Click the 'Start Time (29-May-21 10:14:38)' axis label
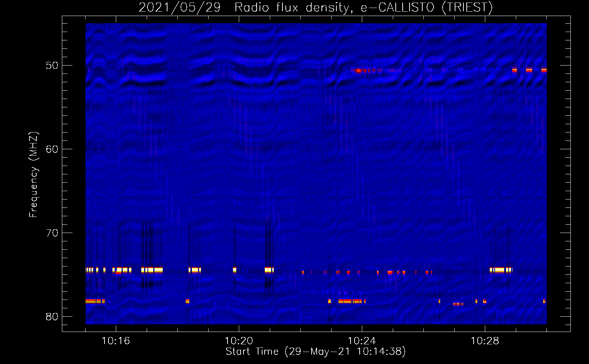This screenshot has height=364, width=589. coord(316,352)
